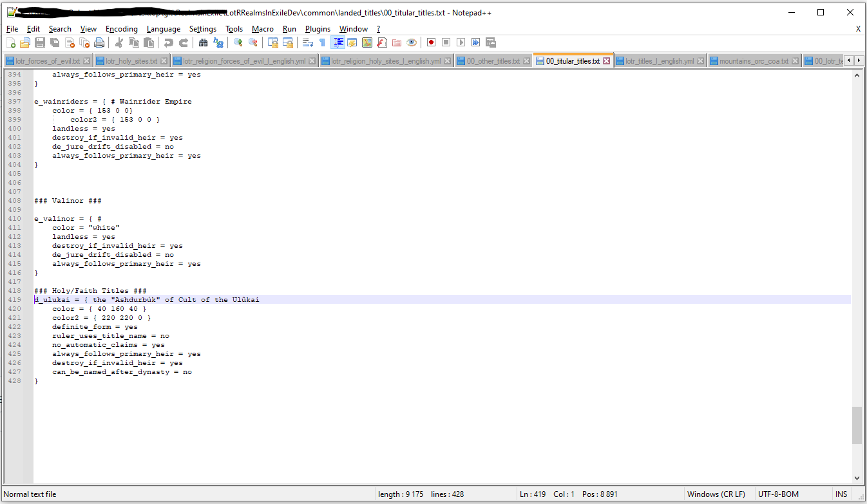This screenshot has width=867, height=504.
Task: Open the Window menu
Action: (354, 29)
